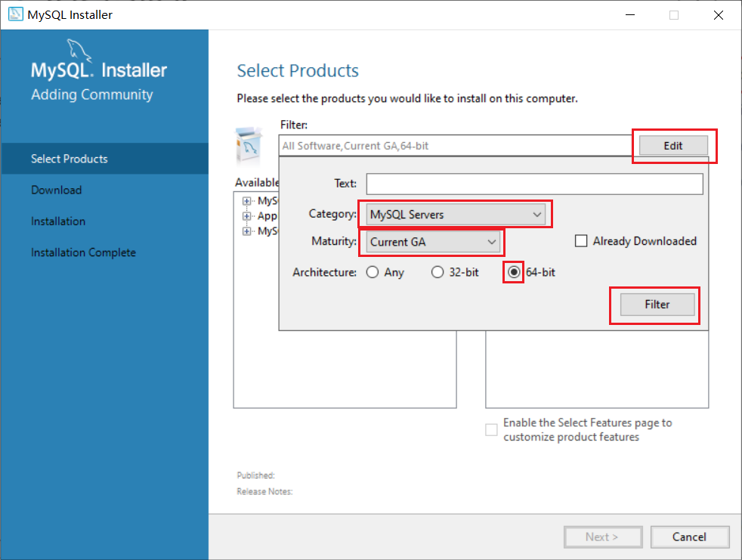Open the Category dropdown showing MySQL Servers
This screenshot has height=560, width=742.
(455, 215)
